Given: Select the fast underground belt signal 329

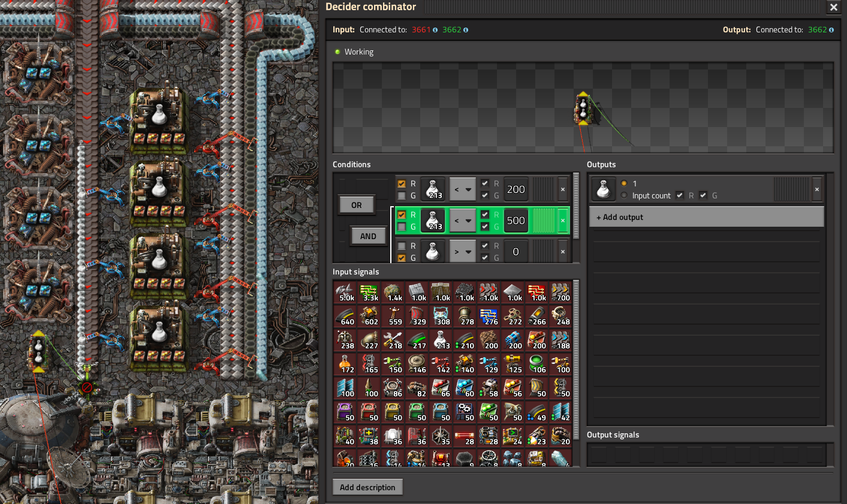Looking at the screenshot, I should click(417, 316).
